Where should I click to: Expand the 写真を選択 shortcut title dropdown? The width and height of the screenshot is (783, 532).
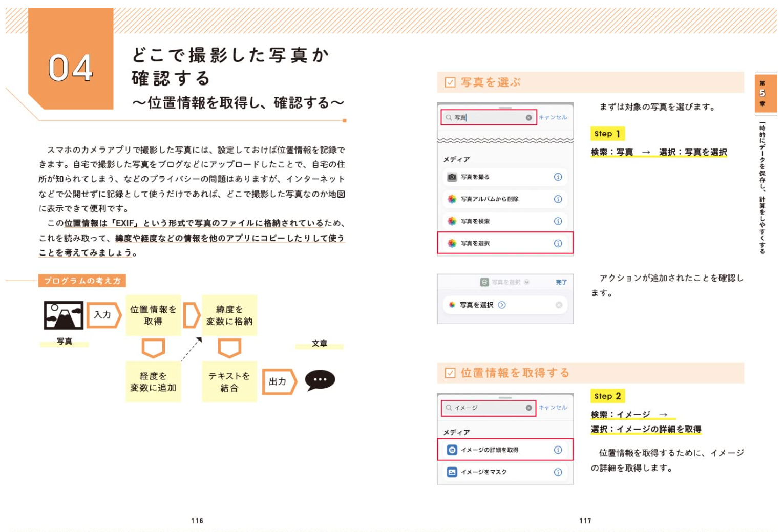tap(527, 282)
